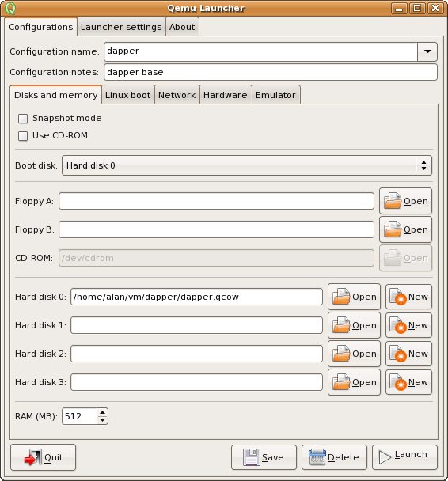This screenshot has height=481, width=448.
Task: Decrease RAM value with down arrow
Action: point(102,420)
